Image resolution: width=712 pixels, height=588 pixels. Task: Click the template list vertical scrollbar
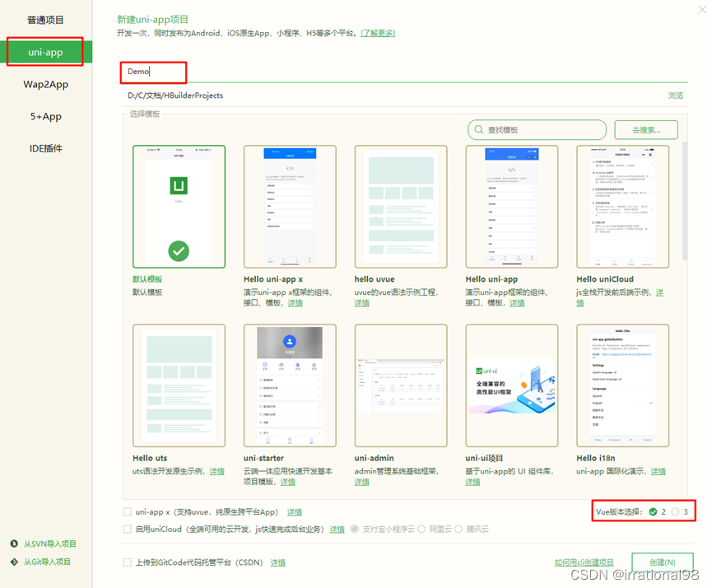(685, 201)
